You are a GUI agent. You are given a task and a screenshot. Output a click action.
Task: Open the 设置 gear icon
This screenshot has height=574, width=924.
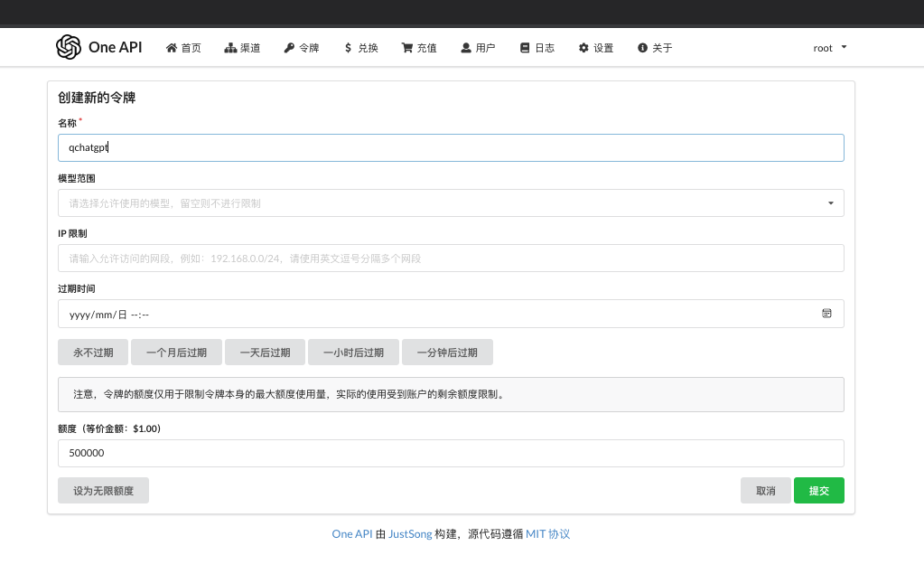(x=582, y=47)
